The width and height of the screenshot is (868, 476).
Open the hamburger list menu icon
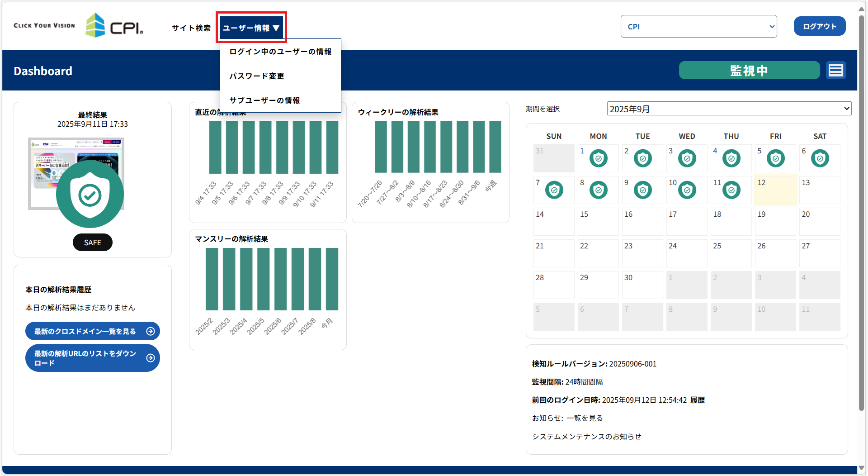[x=835, y=71]
